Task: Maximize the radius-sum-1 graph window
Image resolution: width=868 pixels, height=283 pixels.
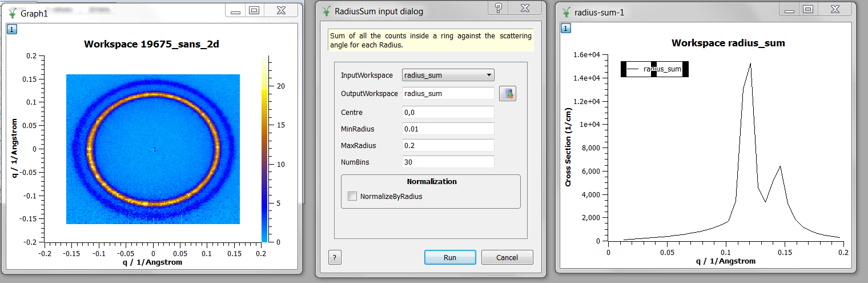Action: coord(807,9)
